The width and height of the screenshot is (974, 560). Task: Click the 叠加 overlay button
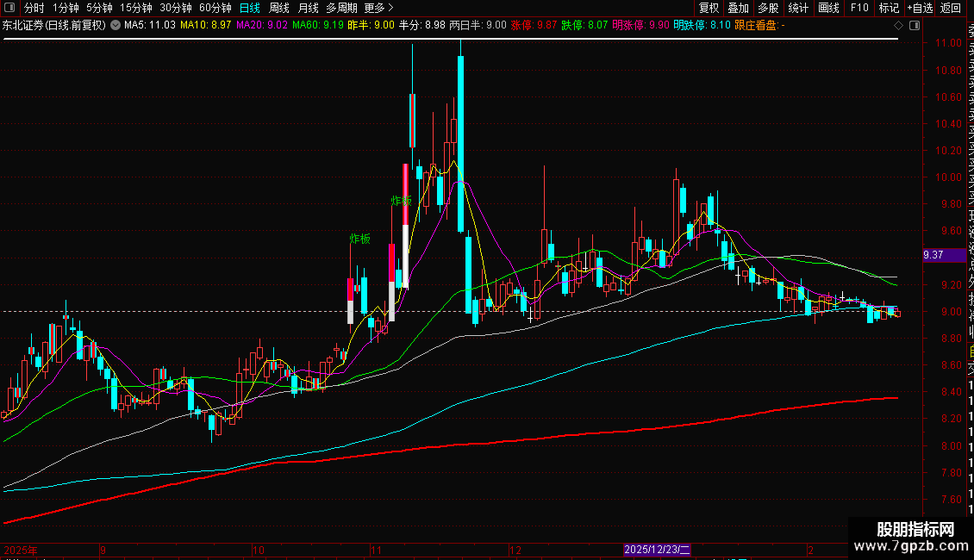tap(739, 8)
